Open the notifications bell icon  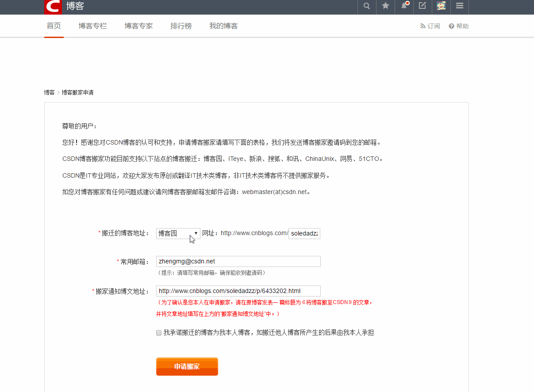point(404,6)
